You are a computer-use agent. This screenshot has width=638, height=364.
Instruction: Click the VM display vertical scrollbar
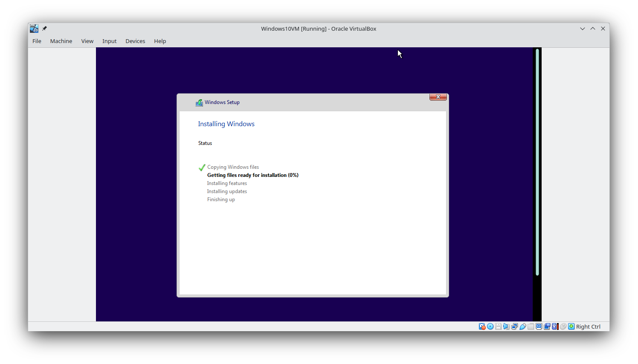[x=537, y=162]
